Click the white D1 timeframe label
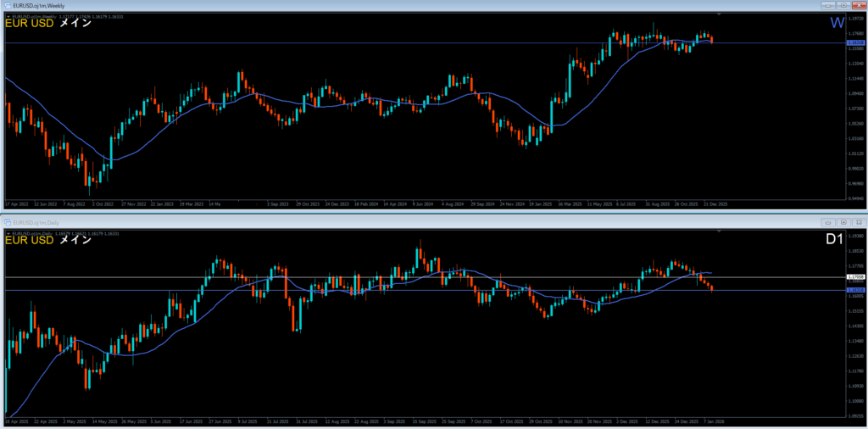Screen dimensions: 868x429 [x=834, y=240]
